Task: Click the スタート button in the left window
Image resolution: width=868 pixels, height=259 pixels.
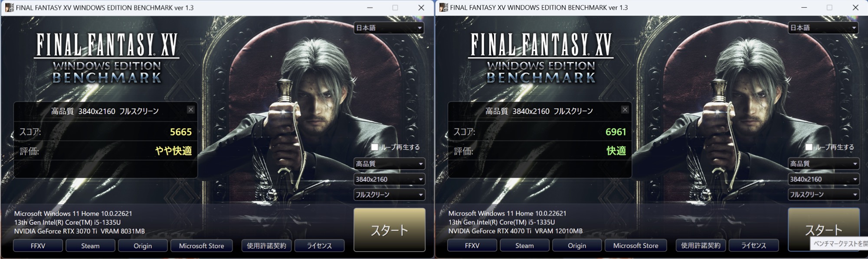Action: pyautogui.click(x=390, y=230)
